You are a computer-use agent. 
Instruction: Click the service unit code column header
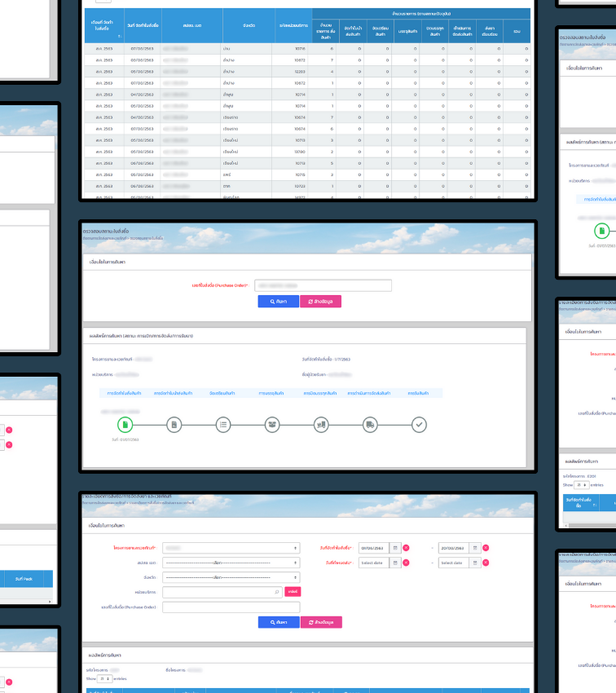pos(293,25)
